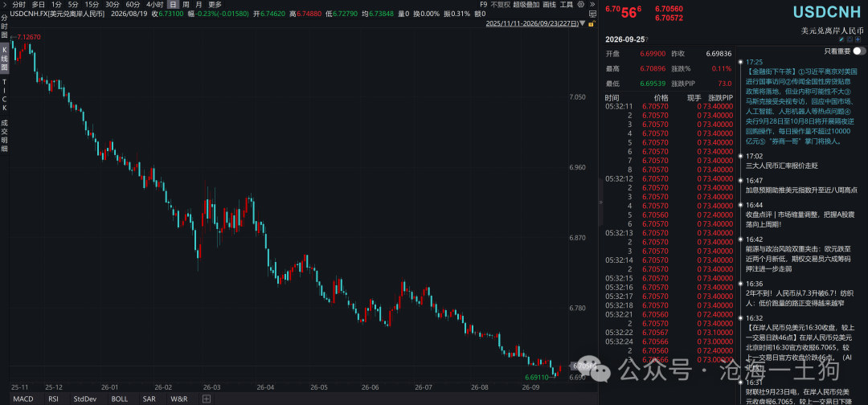Toggle the orange chart lock icon
The image size is (868, 405).
pyautogui.click(x=592, y=23)
